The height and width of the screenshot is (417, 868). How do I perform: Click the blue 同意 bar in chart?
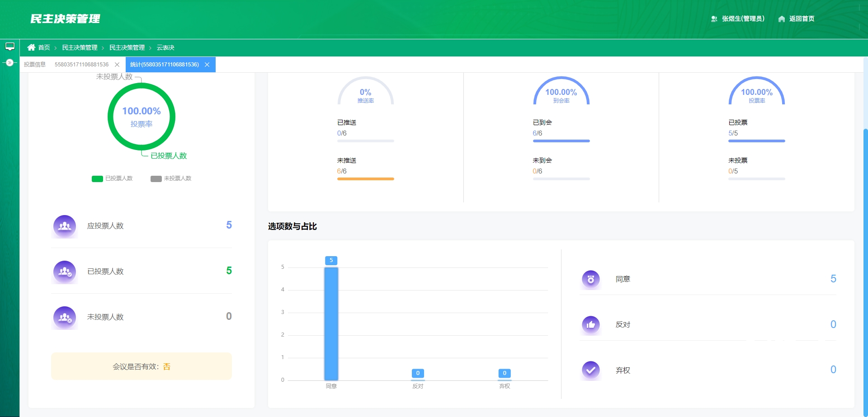[331, 323]
